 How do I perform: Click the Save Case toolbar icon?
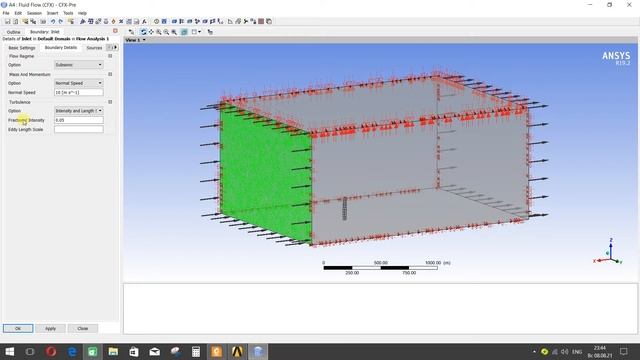8,21
